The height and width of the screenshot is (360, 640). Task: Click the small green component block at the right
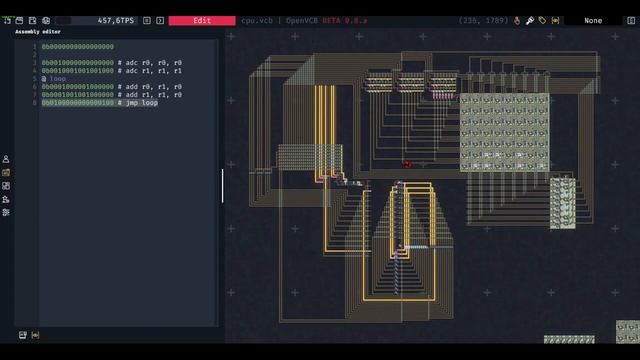[563, 203]
